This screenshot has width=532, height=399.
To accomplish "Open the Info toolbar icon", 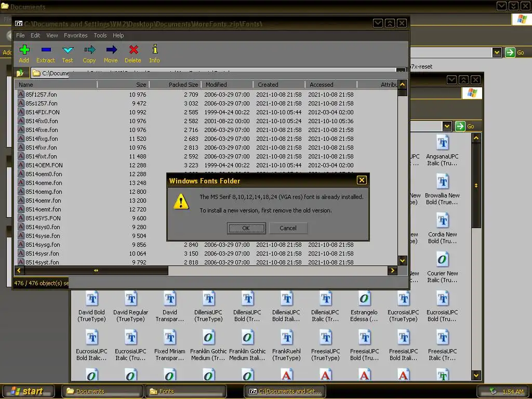I will [x=155, y=54].
